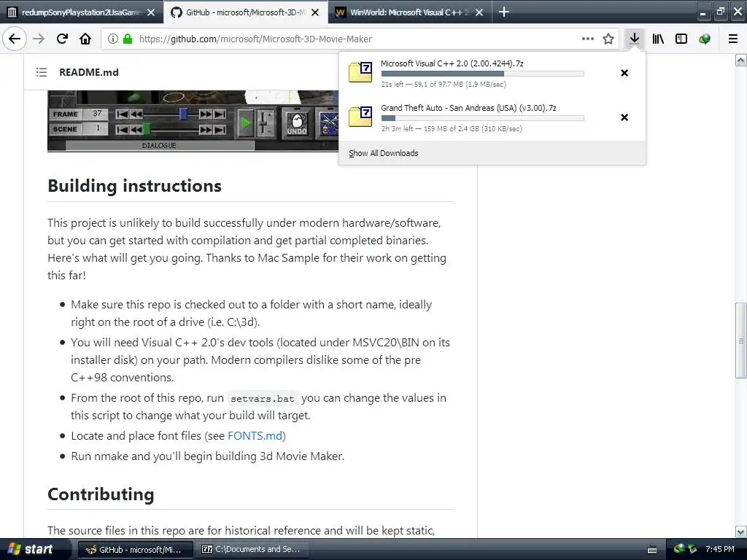The height and width of the screenshot is (560, 747).
Task: Click the green play arrow in screenshot
Action: (x=246, y=123)
